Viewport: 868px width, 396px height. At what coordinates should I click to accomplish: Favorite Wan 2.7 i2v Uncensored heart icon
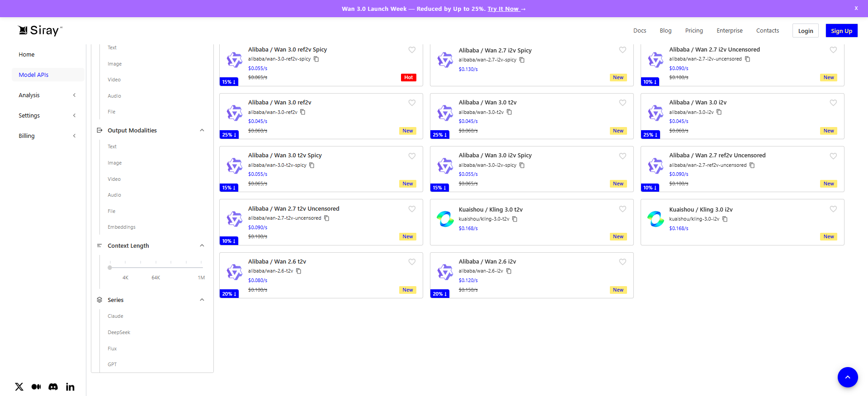[833, 50]
